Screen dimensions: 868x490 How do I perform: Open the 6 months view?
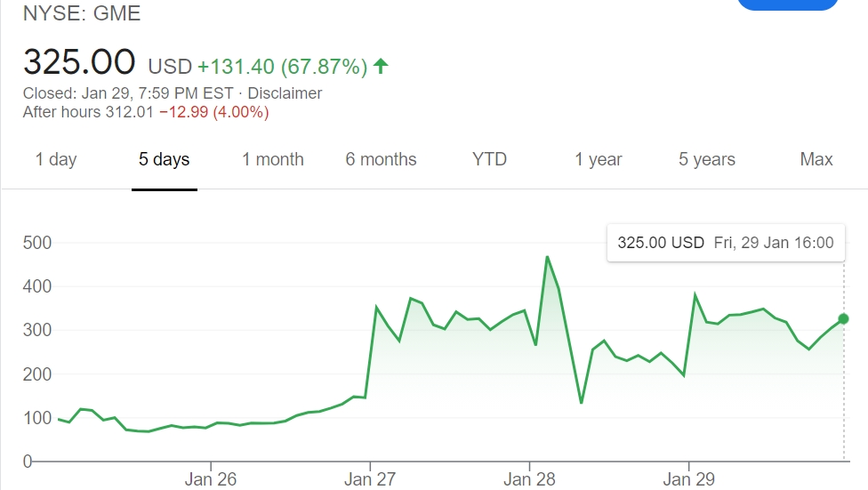click(382, 159)
